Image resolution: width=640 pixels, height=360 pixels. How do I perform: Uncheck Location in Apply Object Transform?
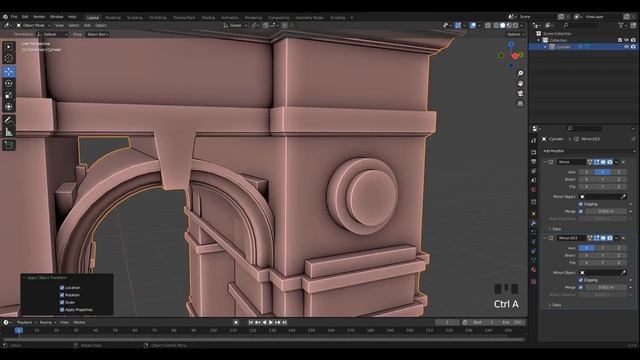pos(62,287)
